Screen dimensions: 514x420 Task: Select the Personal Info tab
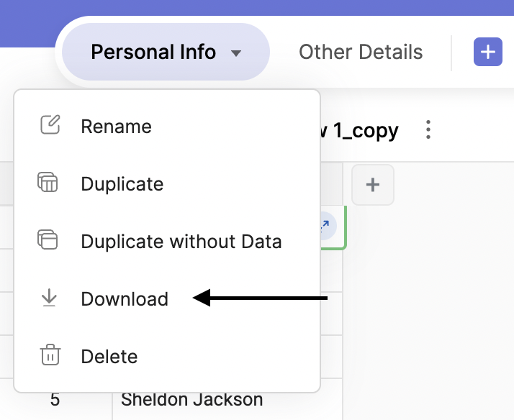(153, 52)
